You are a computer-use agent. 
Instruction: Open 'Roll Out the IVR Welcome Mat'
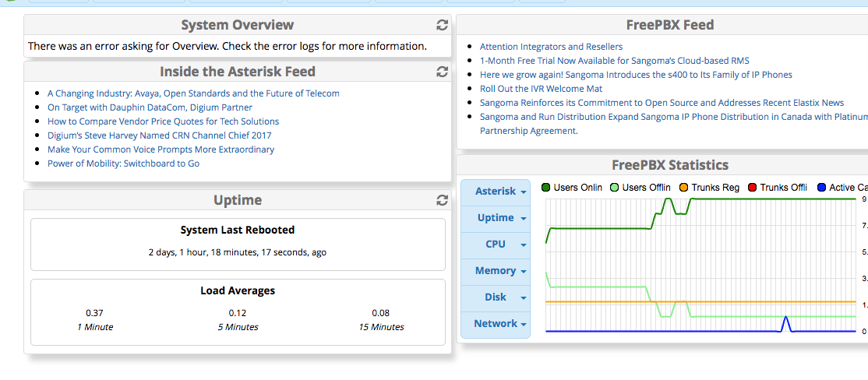541,89
